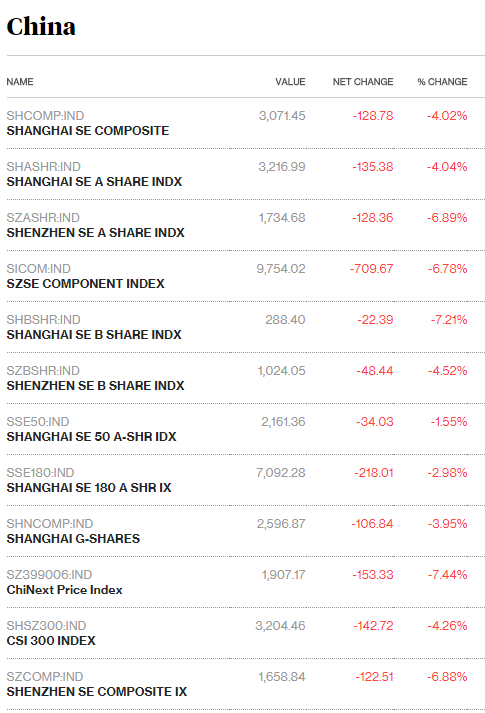
Task: Open the SHANGHAI SE A SHARE INDX link
Action: pyautogui.click(x=94, y=182)
